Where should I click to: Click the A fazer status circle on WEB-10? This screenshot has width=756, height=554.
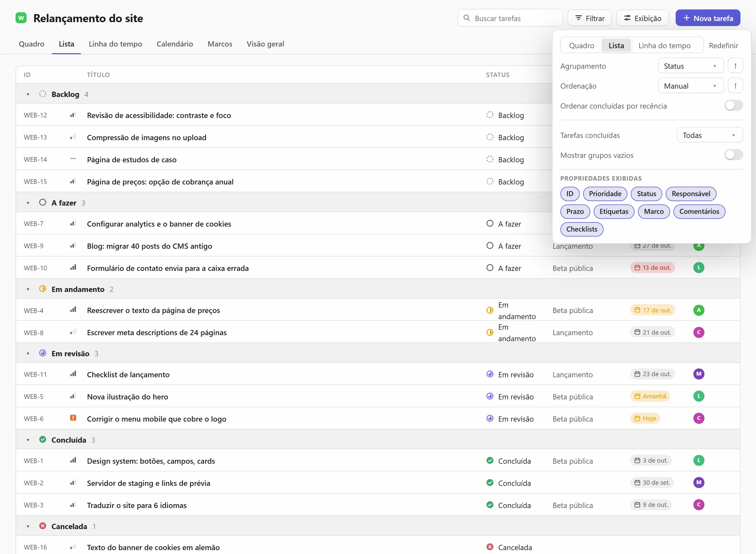tap(490, 268)
